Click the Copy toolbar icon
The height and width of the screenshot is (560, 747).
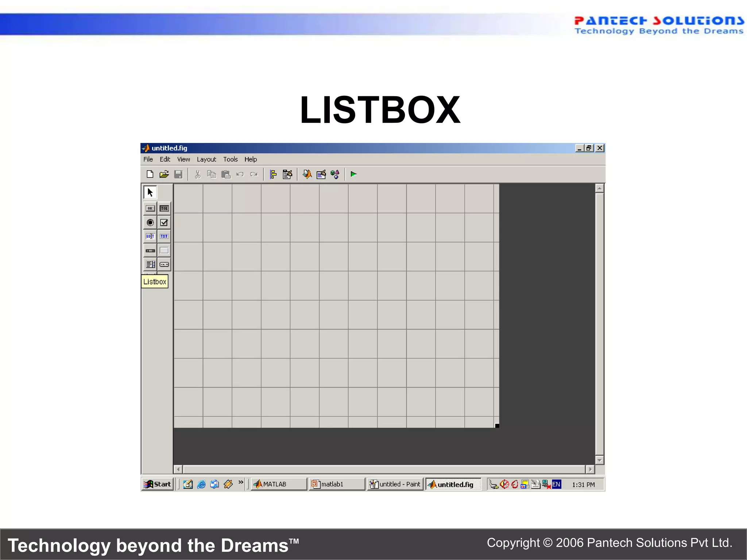click(212, 174)
